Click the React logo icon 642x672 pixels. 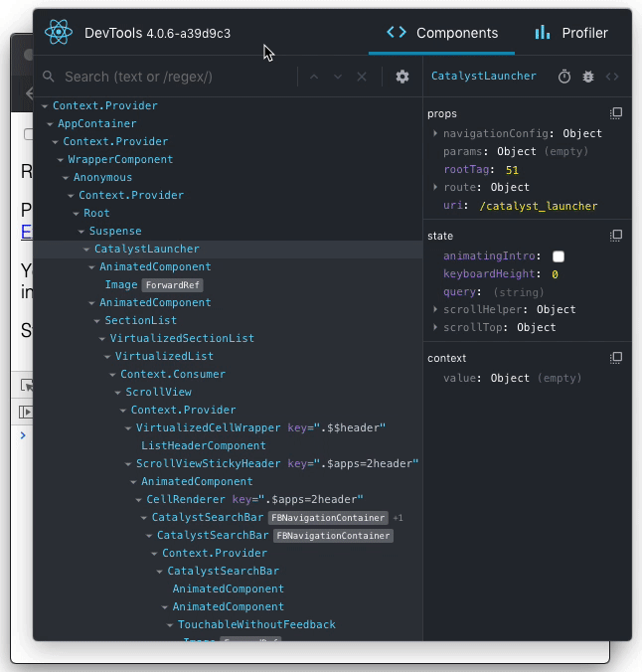click(x=59, y=33)
